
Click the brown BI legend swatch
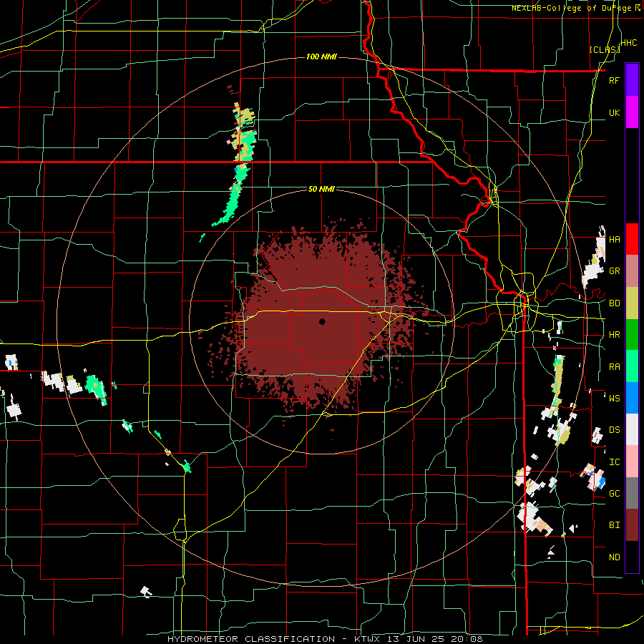(x=632, y=525)
